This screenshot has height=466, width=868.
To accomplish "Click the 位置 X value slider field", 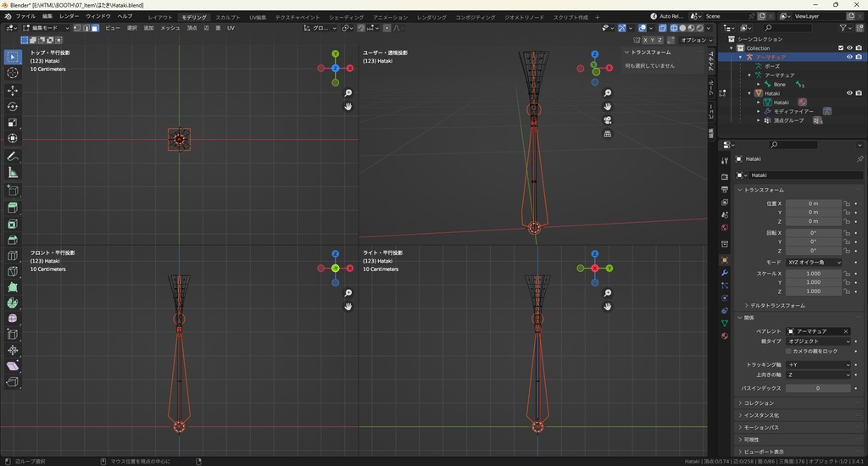I will [x=813, y=203].
